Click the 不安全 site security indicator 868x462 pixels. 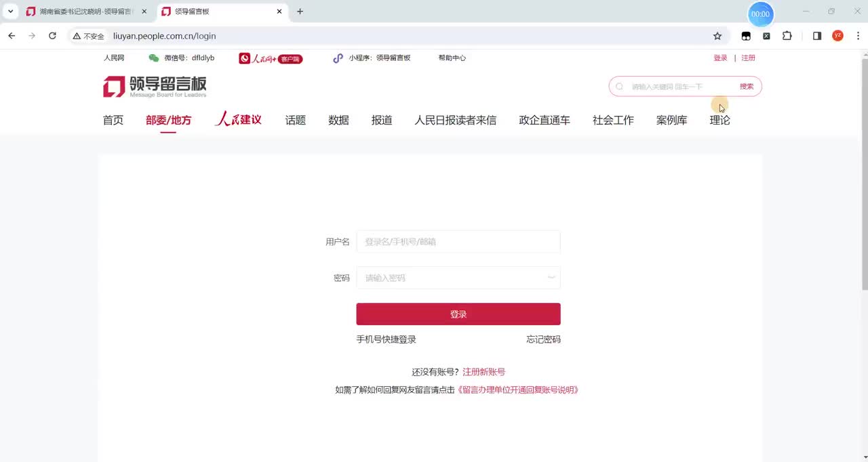89,36
